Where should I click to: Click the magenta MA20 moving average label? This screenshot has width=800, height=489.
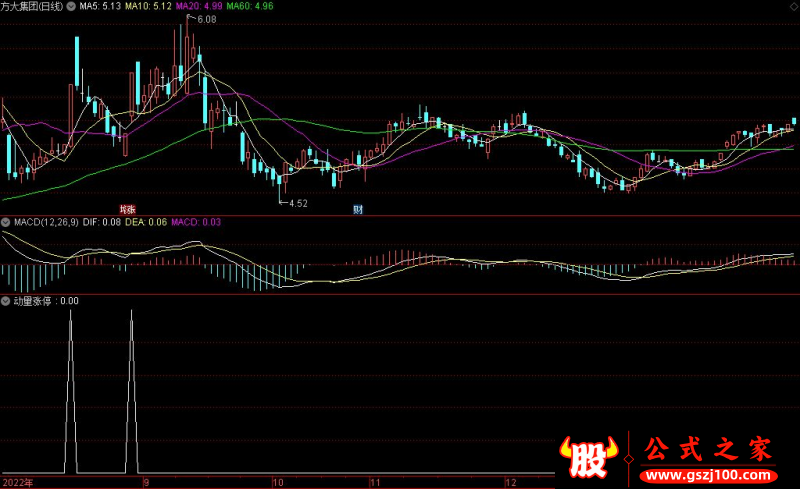coord(199,6)
